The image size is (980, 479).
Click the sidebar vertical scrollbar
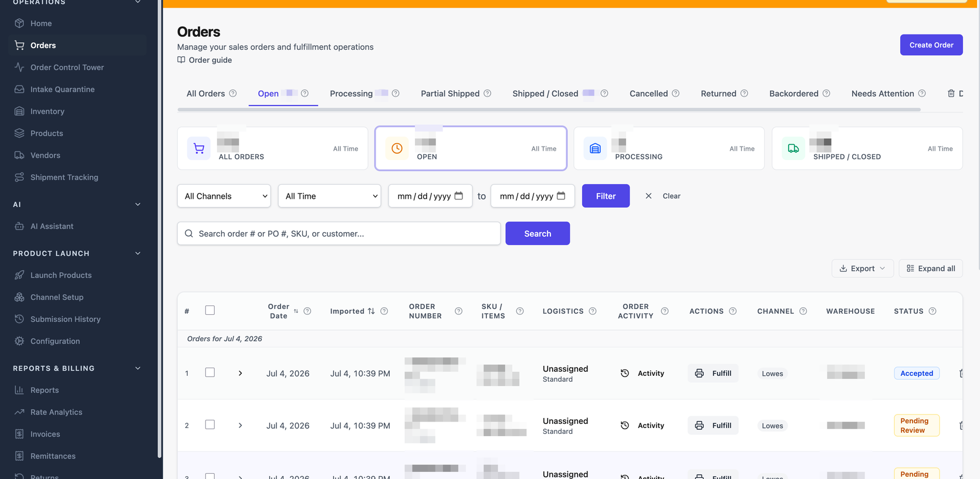pyautogui.click(x=160, y=229)
